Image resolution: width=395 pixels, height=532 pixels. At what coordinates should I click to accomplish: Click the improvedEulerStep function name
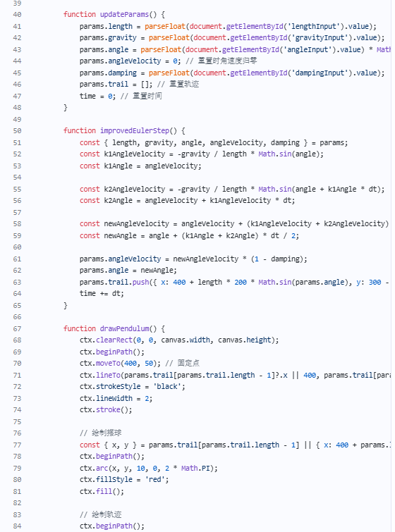click(135, 131)
